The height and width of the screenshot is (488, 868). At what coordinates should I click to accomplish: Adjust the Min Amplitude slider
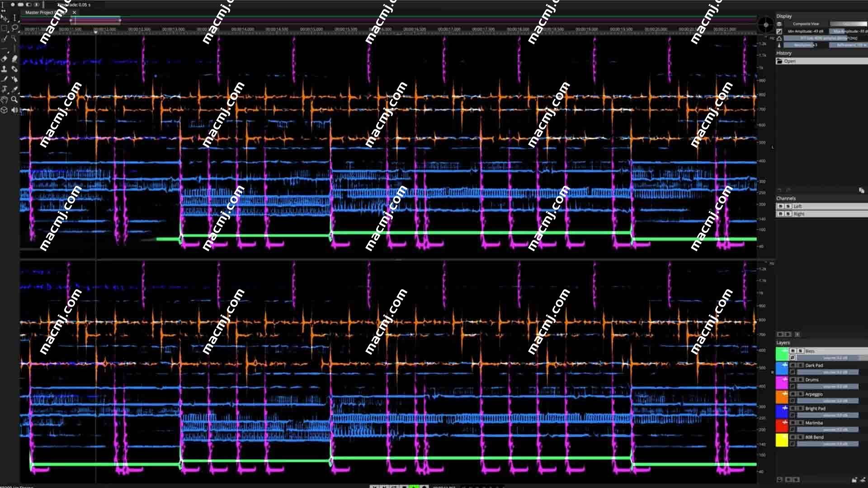click(x=806, y=31)
